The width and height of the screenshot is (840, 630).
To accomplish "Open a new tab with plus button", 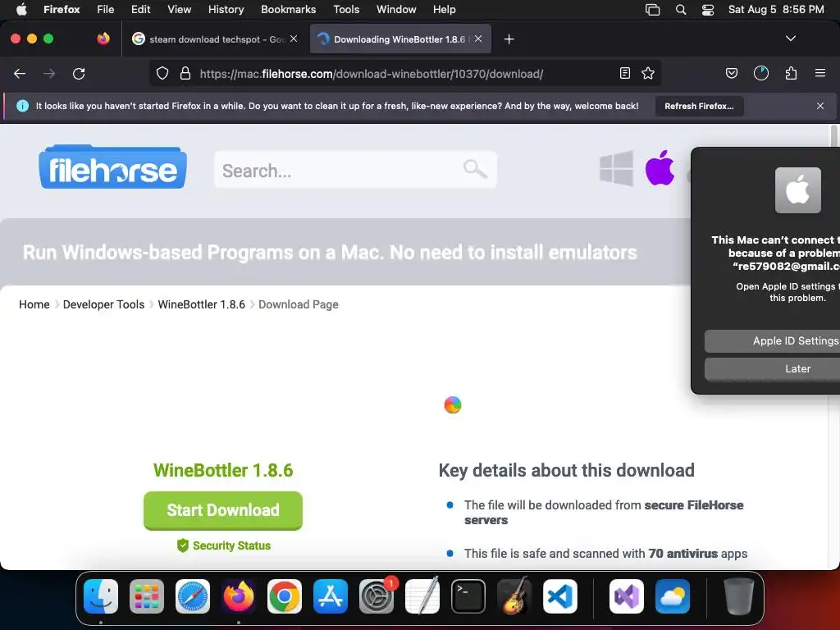I will click(x=509, y=39).
